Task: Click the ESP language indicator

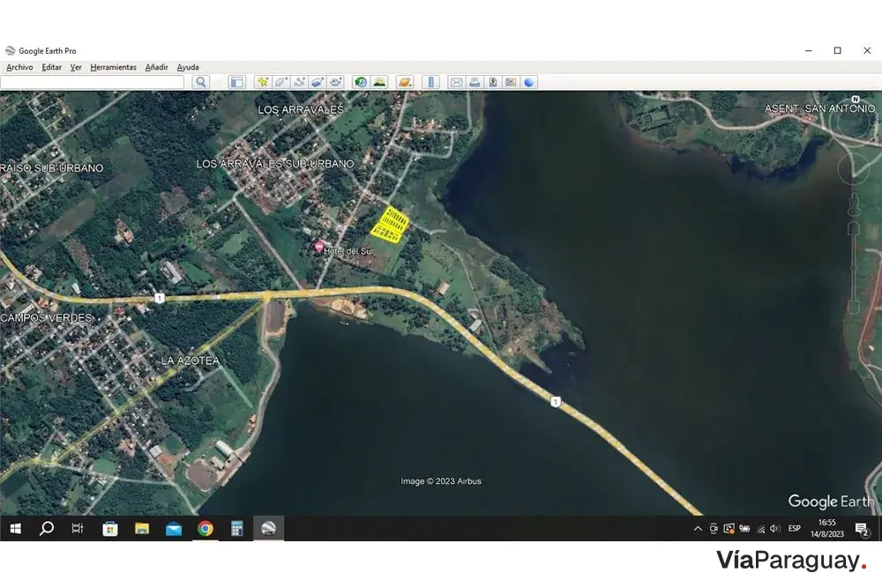Action: (795, 528)
